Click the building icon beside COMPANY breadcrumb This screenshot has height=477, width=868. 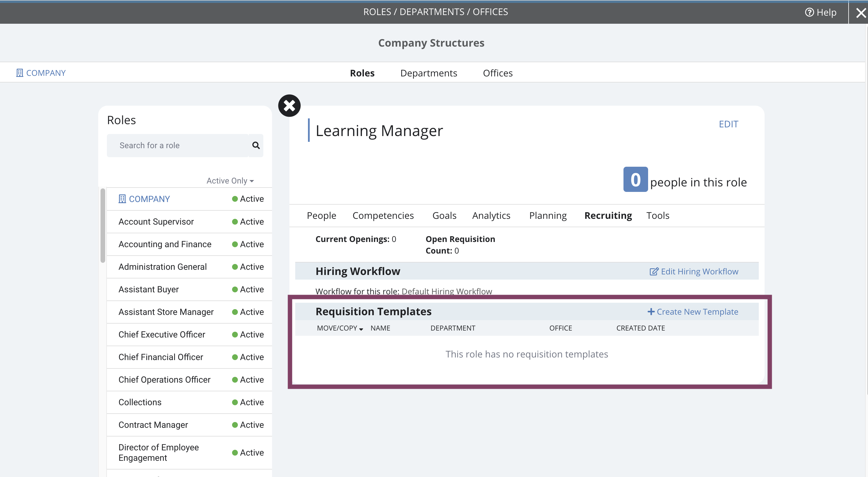(x=19, y=73)
